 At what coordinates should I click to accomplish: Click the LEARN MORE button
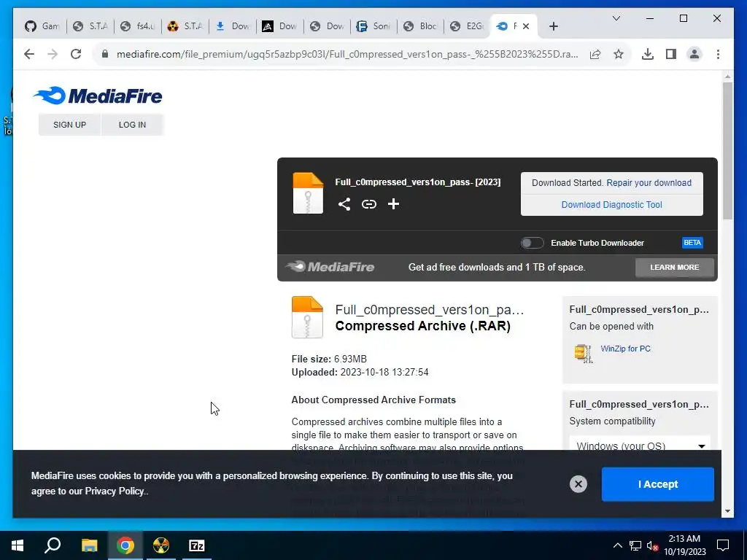click(675, 268)
